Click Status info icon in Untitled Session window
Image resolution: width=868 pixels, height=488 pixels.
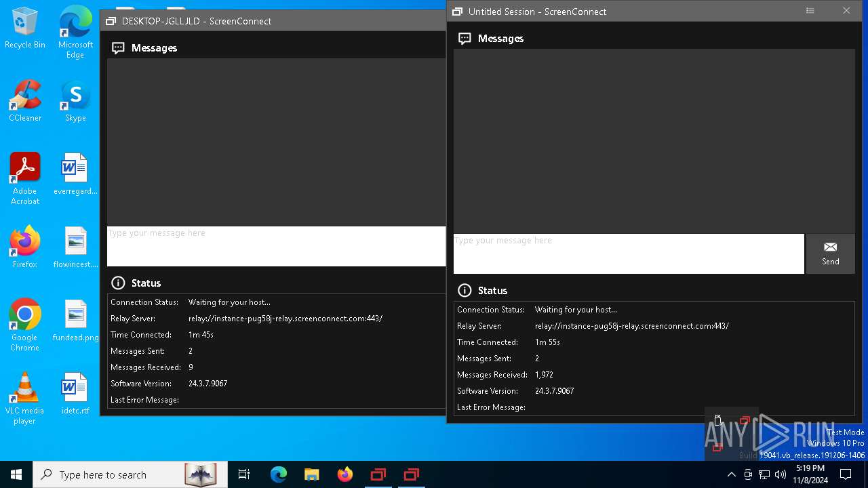pos(465,290)
